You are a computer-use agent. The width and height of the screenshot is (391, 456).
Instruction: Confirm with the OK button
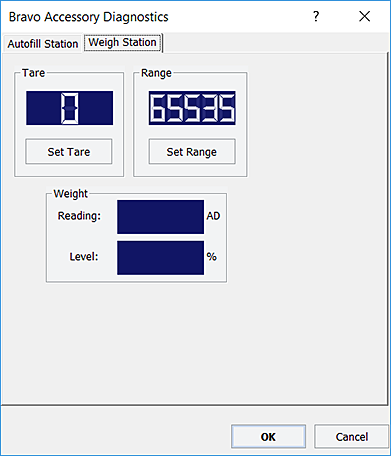point(268,437)
